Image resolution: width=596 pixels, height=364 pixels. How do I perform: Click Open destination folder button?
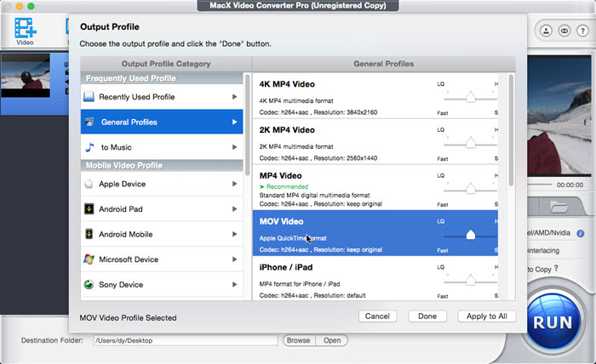pyautogui.click(x=332, y=340)
